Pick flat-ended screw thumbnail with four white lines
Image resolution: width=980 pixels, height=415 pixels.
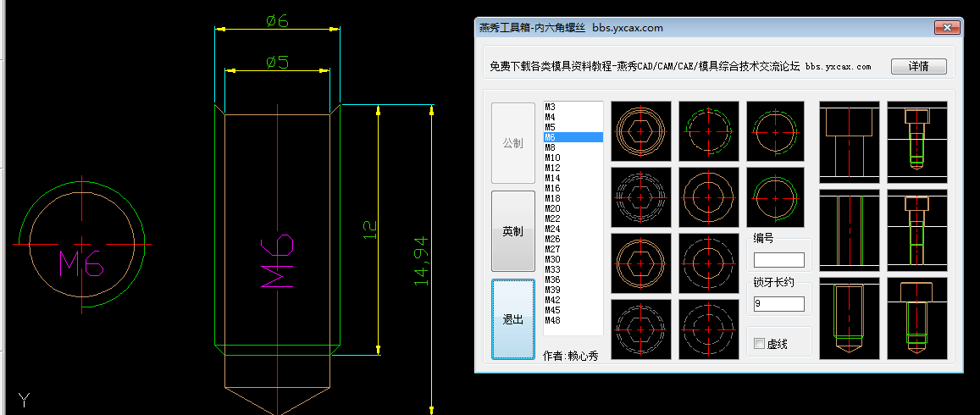point(916,230)
